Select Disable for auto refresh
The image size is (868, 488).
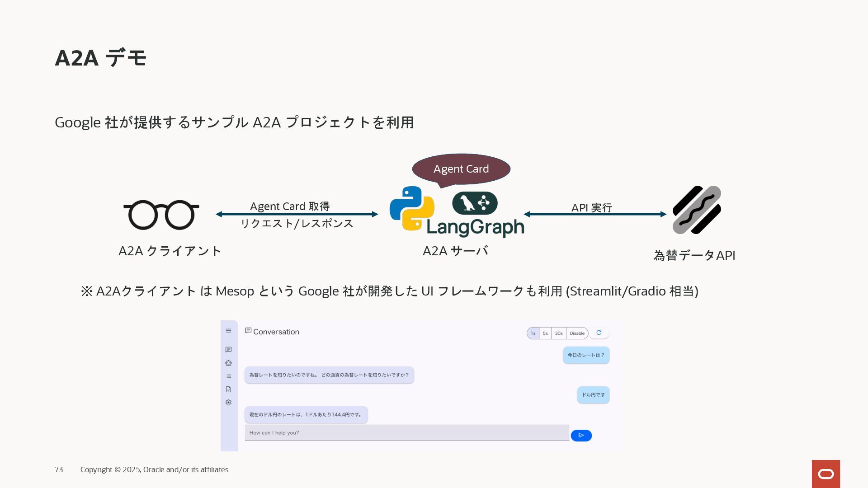577,333
